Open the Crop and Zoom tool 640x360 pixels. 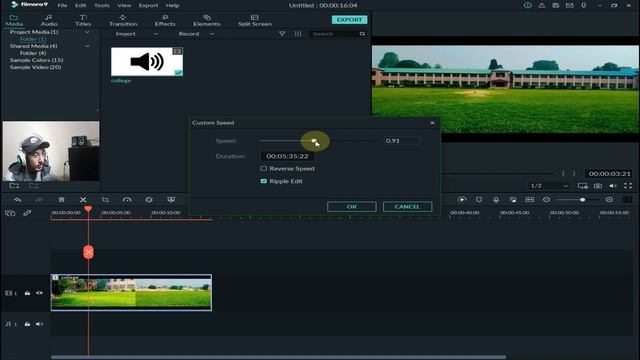[x=105, y=200]
